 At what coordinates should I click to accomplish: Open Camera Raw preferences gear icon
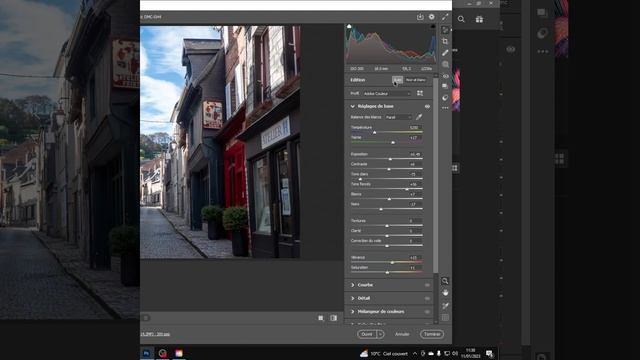coord(431,17)
